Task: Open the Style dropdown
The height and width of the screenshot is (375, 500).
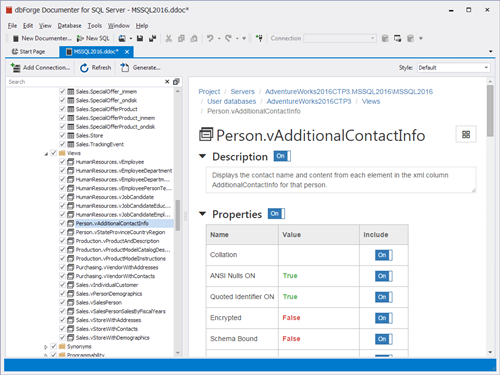Action: tap(453, 68)
